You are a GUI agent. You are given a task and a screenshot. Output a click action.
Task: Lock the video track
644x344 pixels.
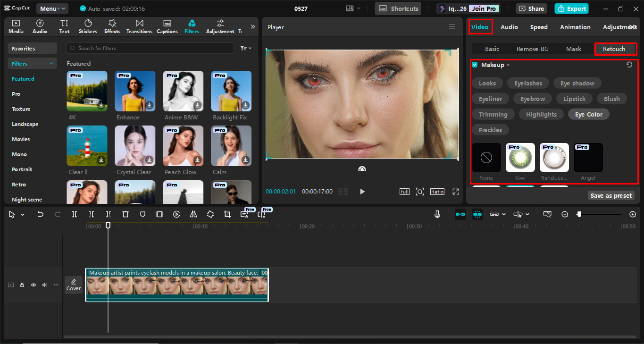tap(22, 285)
